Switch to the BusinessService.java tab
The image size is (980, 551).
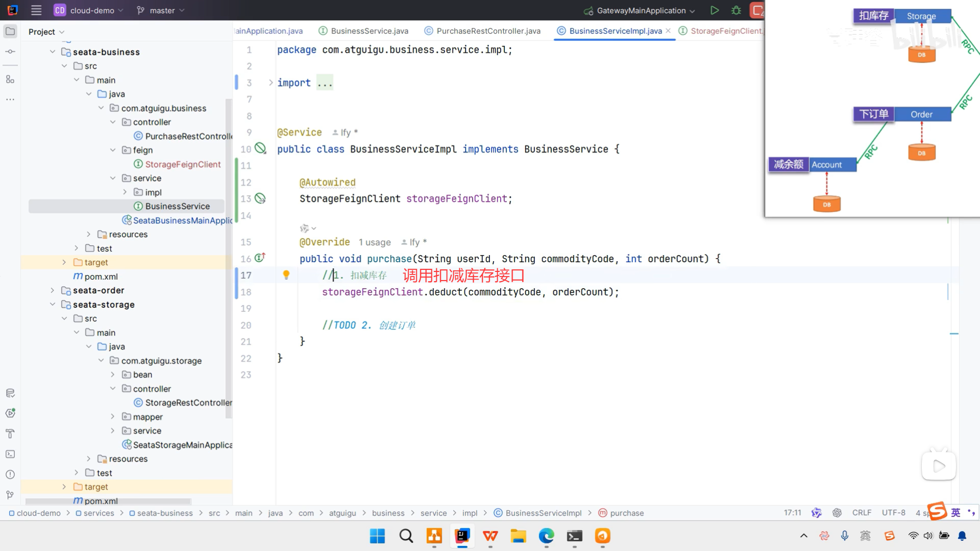point(369,31)
